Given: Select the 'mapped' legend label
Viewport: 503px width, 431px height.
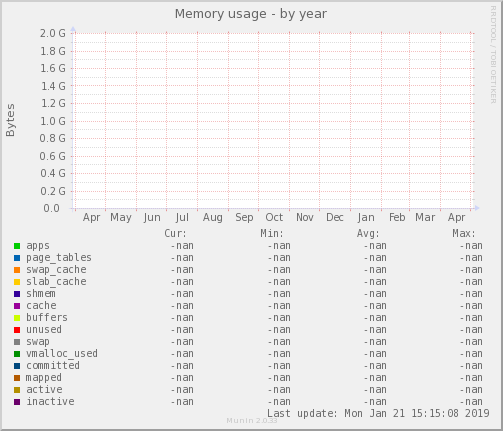Looking at the screenshot, I should point(44,378).
